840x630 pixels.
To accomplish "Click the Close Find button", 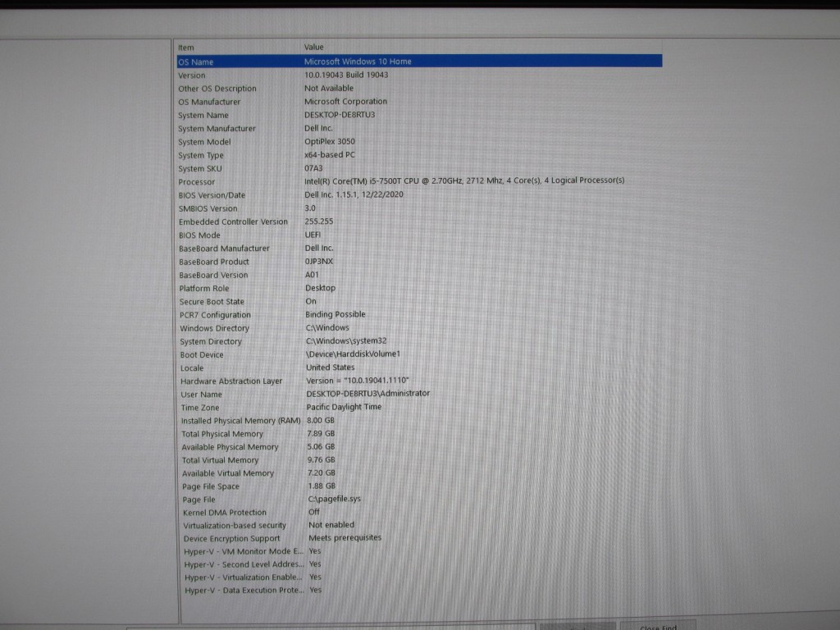I will tap(658, 627).
